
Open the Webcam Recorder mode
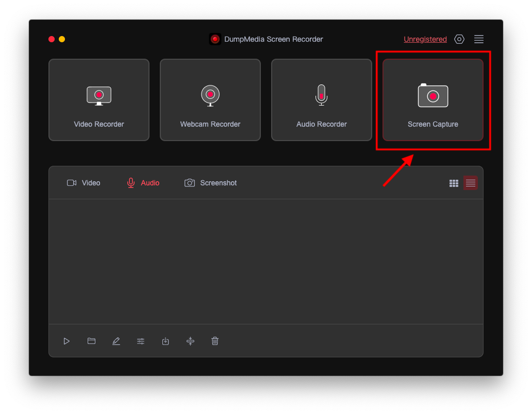point(210,99)
